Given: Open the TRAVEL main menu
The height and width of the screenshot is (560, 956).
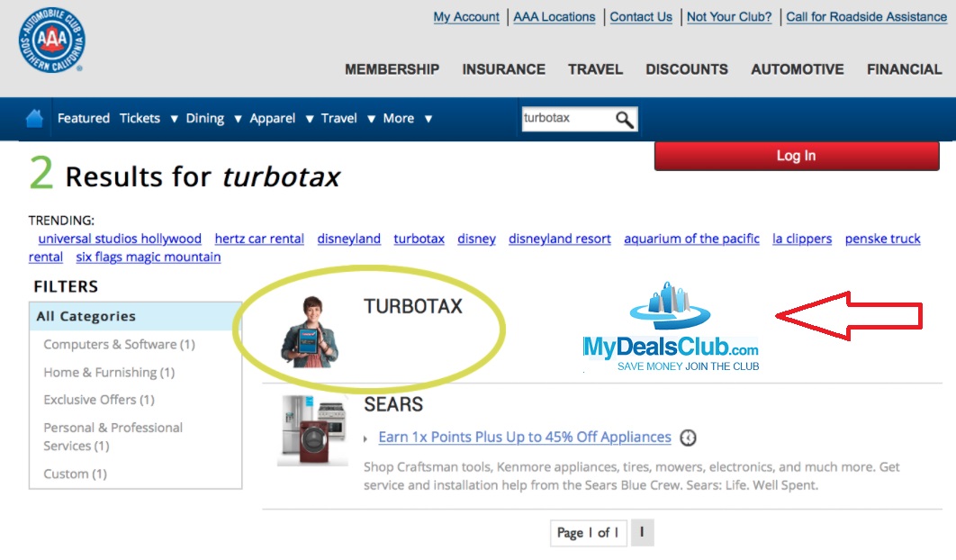Looking at the screenshot, I should coord(596,69).
